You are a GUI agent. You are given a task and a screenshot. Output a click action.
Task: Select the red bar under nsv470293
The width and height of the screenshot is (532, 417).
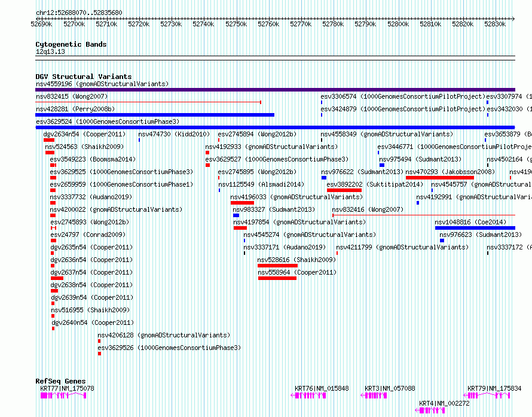pyautogui.click(x=440, y=178)
